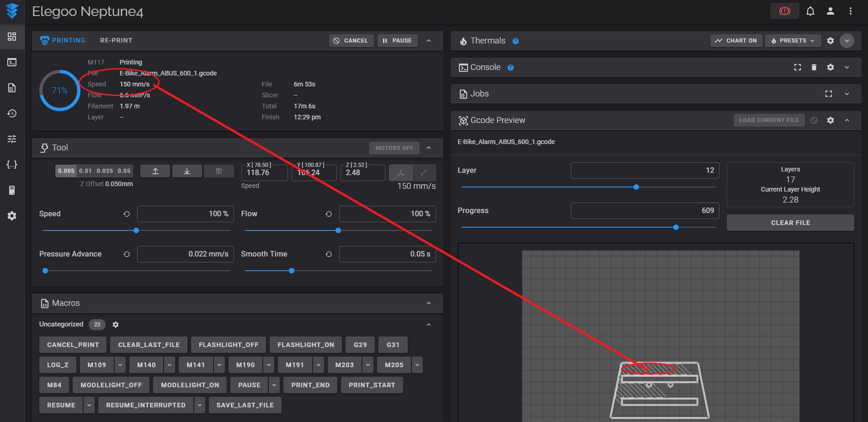
Task: Open the Console page from the sidebar
Action: [12, 62]
